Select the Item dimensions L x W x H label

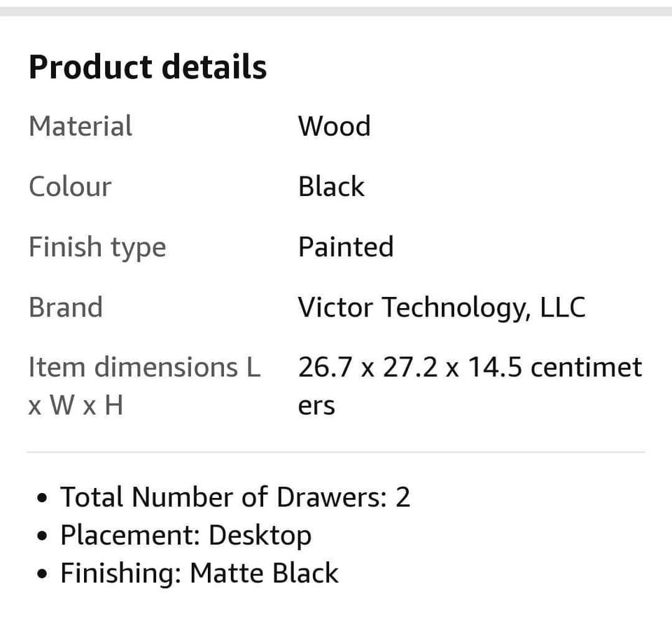tap(144, 386)
